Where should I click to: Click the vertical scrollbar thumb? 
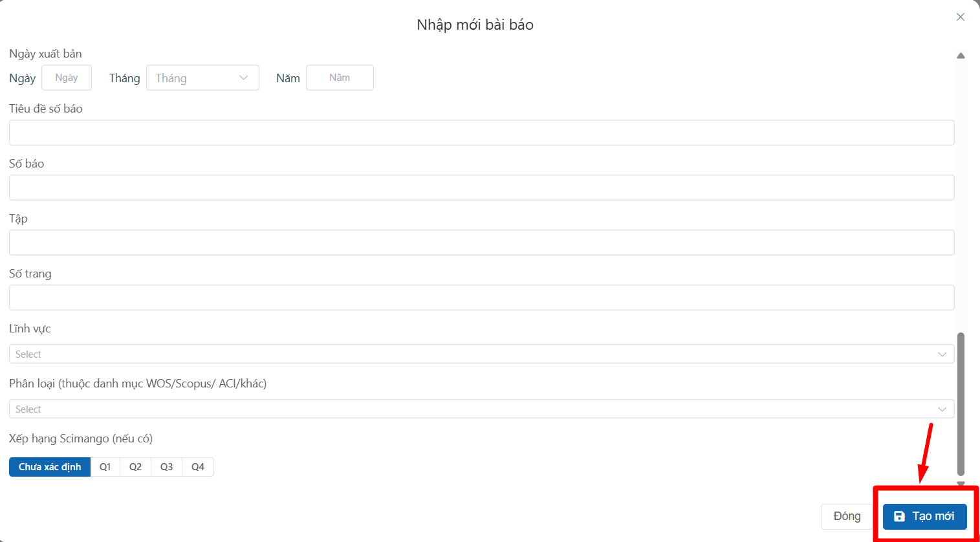coord(961,404)
